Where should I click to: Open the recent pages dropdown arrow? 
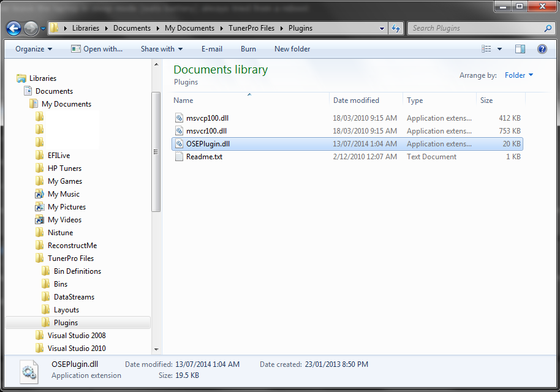tap(43, 29)
